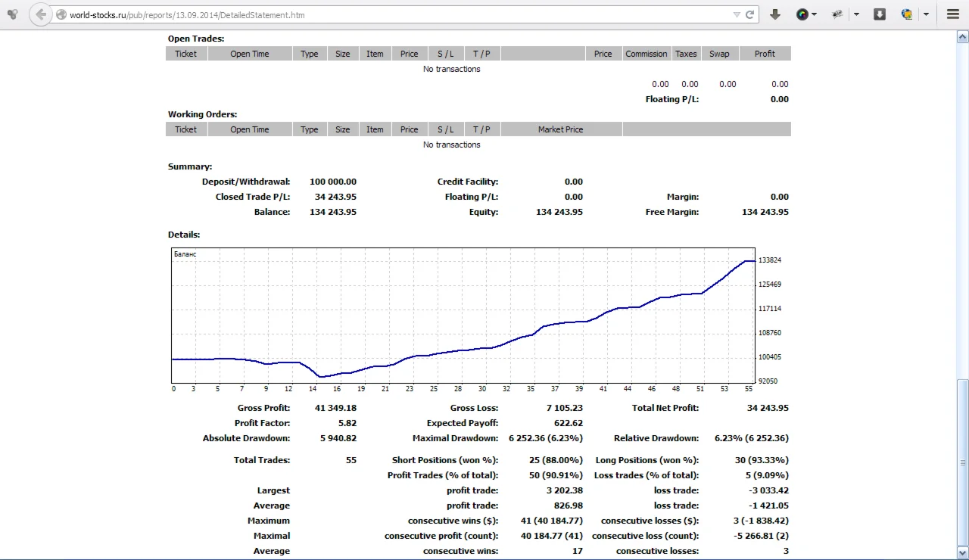Click the Total Net Profit value 34 243.95

coord(767,408)
